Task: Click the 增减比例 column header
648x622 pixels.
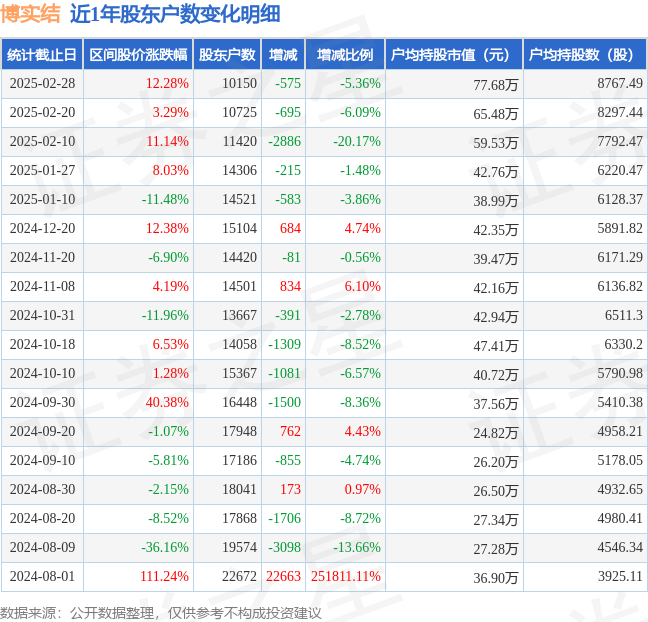Action: 345,55
